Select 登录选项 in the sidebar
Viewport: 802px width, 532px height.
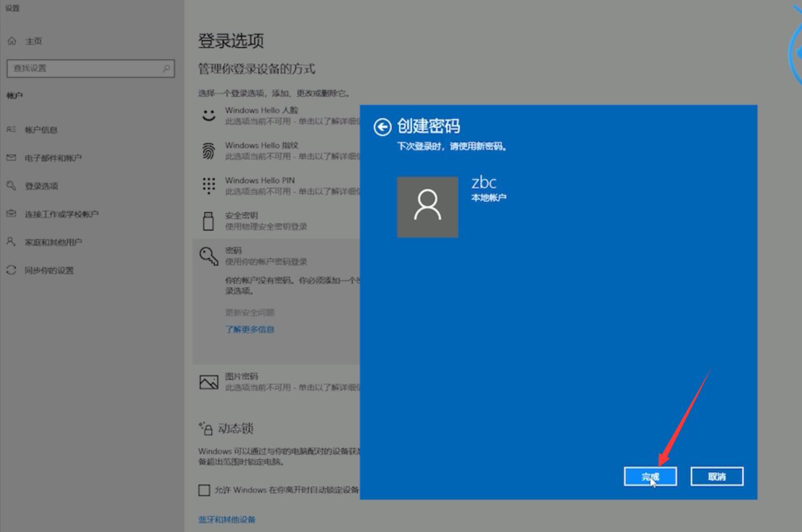tap(41, 186)
